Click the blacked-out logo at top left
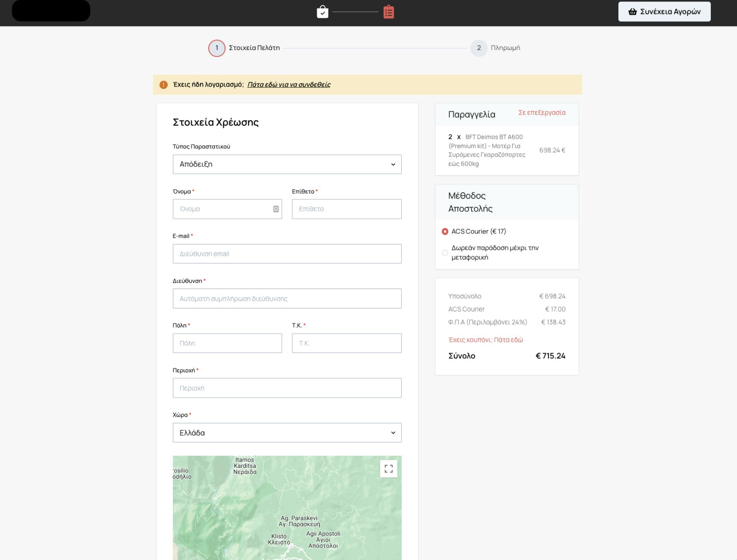The height and width of the screenshot is (560, 737). (51, 11)
